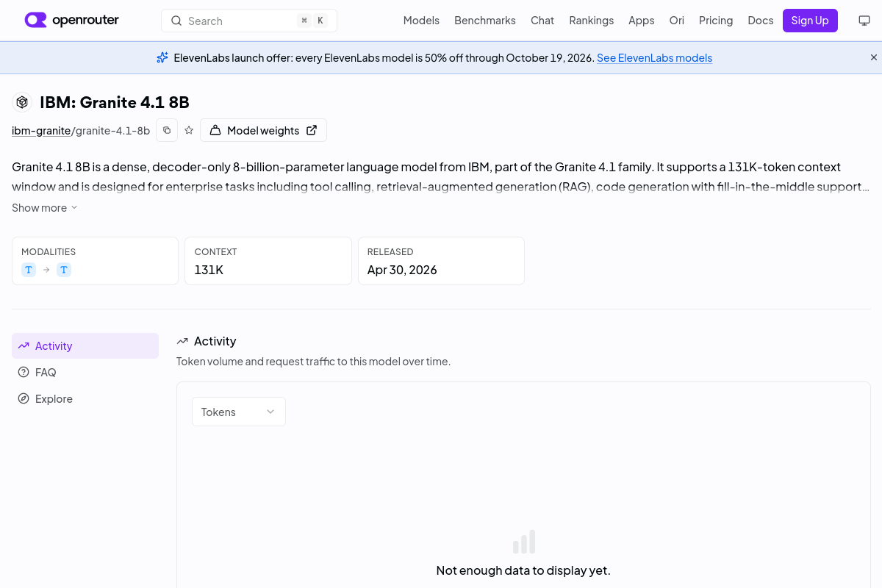Screen dimensions: 882x588
Task: Click the IBM: Granite 4.1 8B title
Action: pos(115,102)
